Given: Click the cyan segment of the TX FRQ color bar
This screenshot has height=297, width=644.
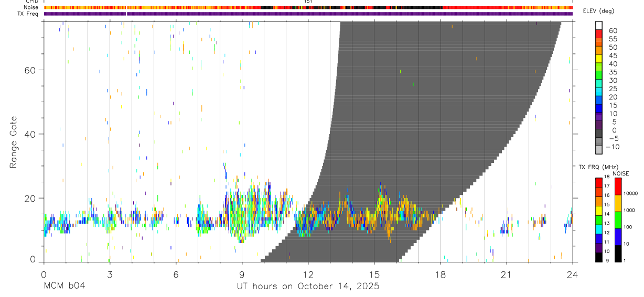Looking at the screenshot, I should click(x=599, y=229).
